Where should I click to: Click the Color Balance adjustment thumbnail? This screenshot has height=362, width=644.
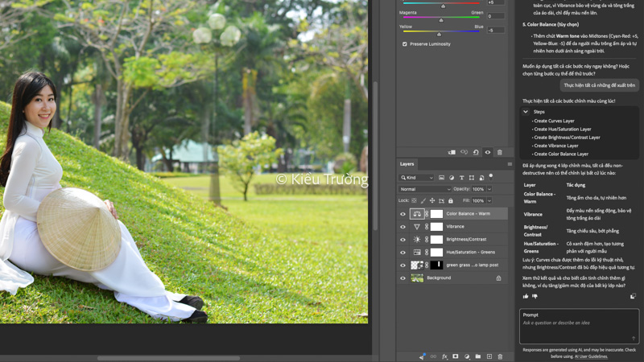[417, 214]
